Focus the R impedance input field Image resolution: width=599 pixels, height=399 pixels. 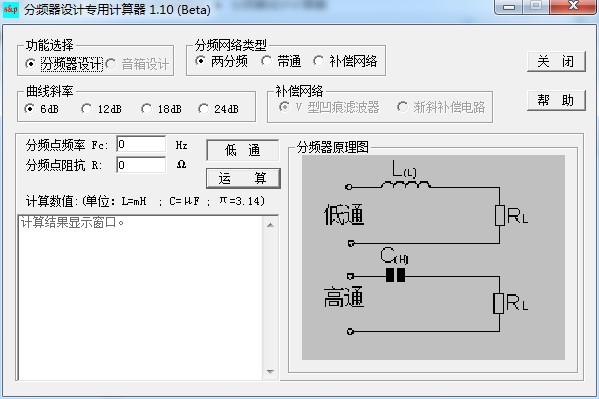tap(141, 165)
